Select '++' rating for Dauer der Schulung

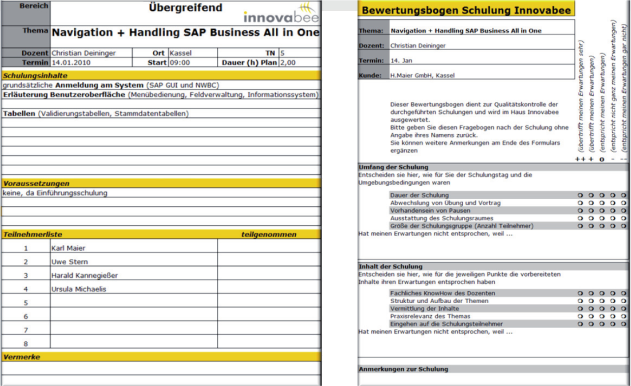pyautogui.click(x=580, y=195)
